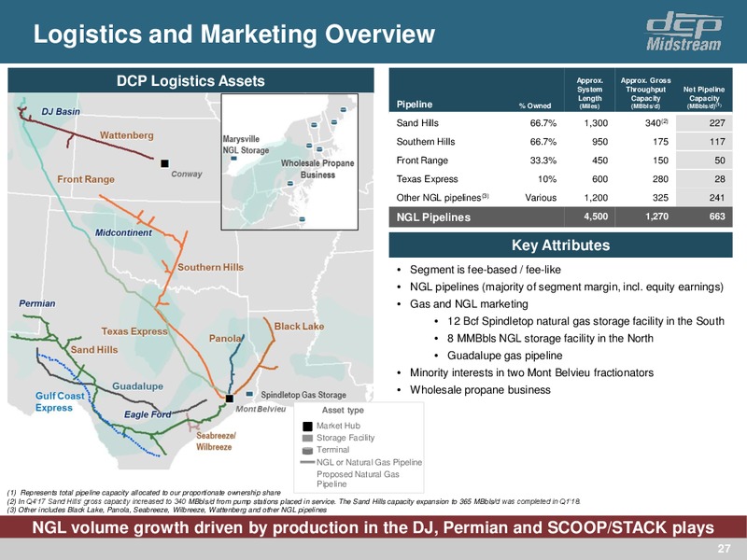
Task: Click the Midcontinent map label
Action: pos(123,232)
